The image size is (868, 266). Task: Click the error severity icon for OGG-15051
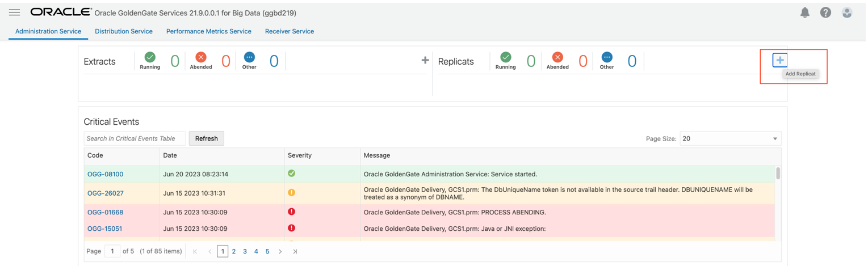coord(291,228)
